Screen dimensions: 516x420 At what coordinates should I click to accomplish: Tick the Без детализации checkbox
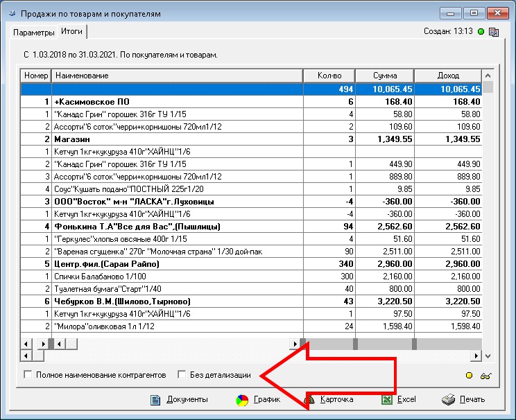182,375
